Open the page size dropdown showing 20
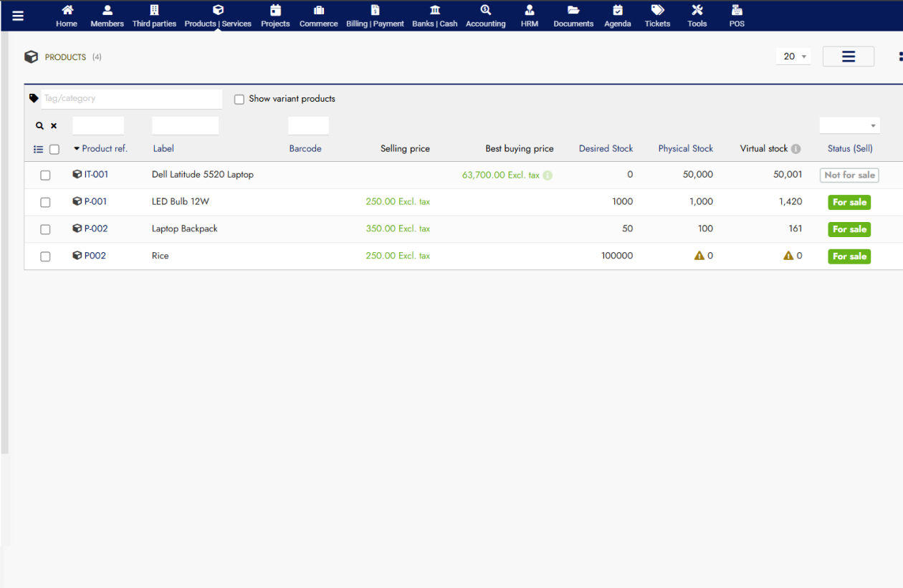The width and height of the screenshot is (903, 588). (793, 57)
